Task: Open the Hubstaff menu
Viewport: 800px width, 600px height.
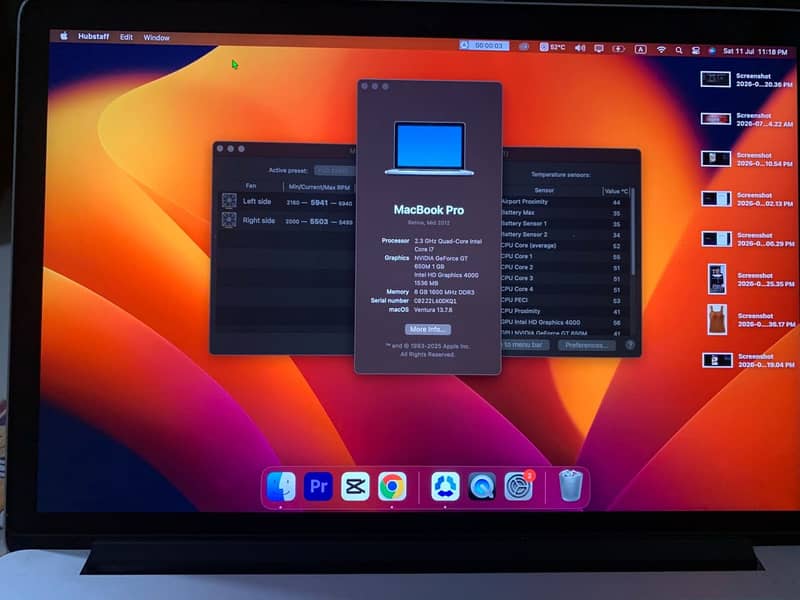Action: (x=93, y=36)
